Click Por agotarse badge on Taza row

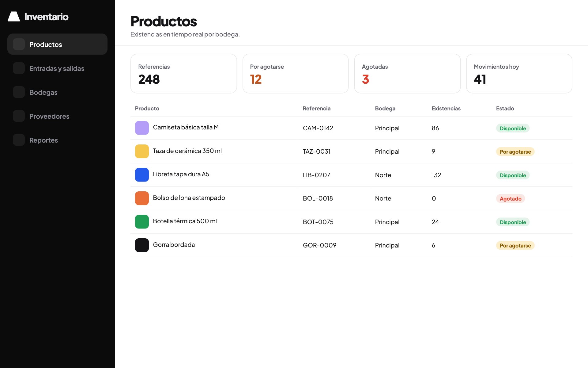(515, 152)
